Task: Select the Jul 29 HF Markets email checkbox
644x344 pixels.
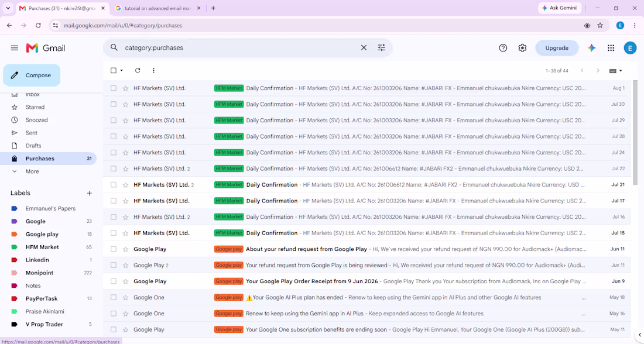Action: (114, 121)
